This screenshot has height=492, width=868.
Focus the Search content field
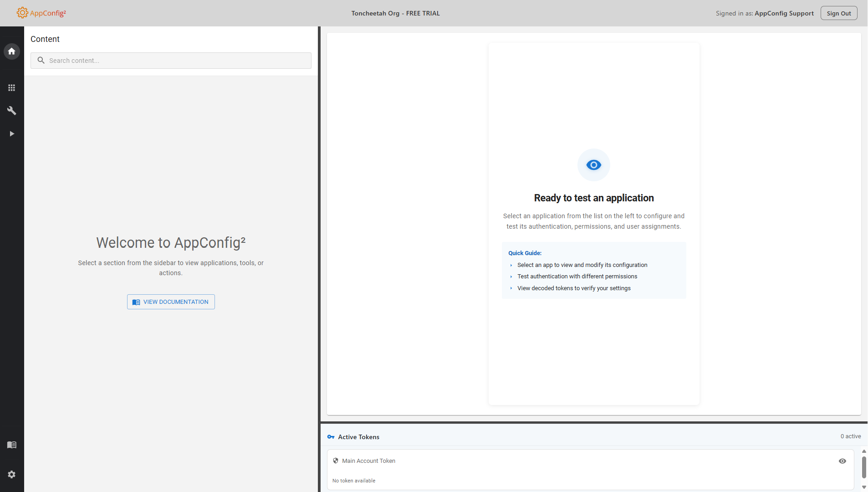(171, 61)
